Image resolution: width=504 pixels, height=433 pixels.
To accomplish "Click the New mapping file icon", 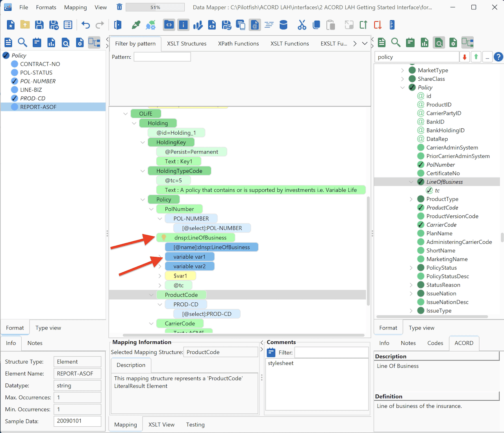I will [11, 25].
